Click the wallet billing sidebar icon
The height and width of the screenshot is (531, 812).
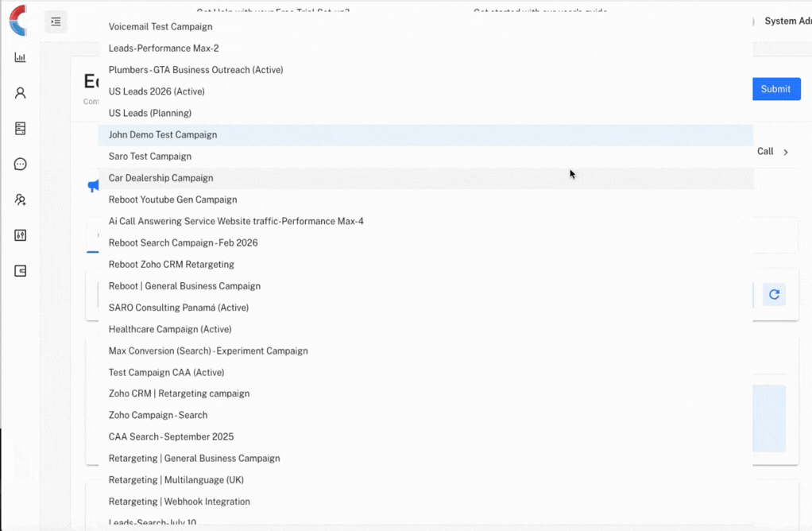tap(21, 271)
